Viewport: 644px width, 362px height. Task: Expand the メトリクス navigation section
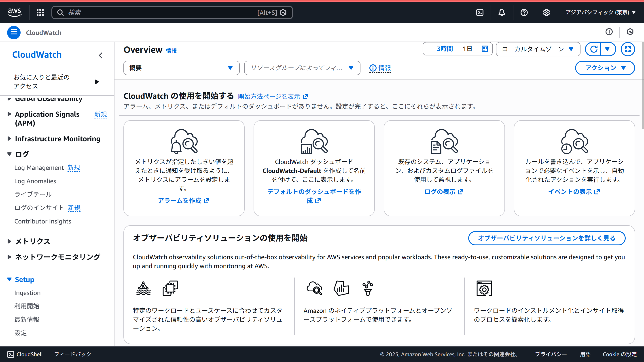tap(32, 241)
